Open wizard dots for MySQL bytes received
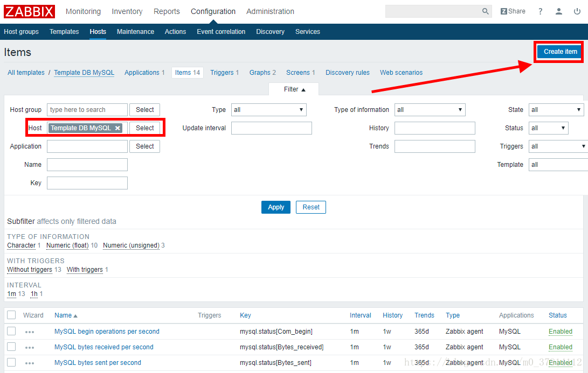588x373 pixels. pos(30,348)
